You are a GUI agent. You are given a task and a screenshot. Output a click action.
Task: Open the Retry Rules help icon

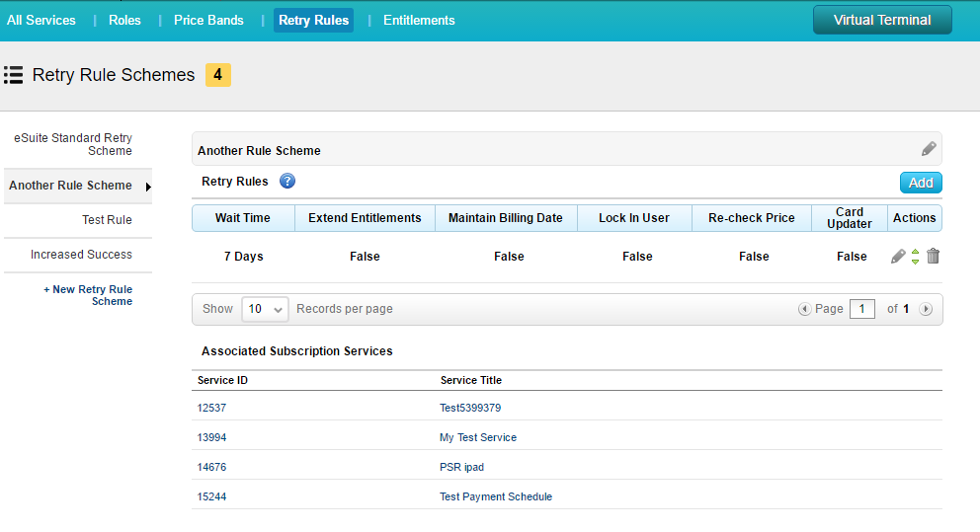coord(287,182)
